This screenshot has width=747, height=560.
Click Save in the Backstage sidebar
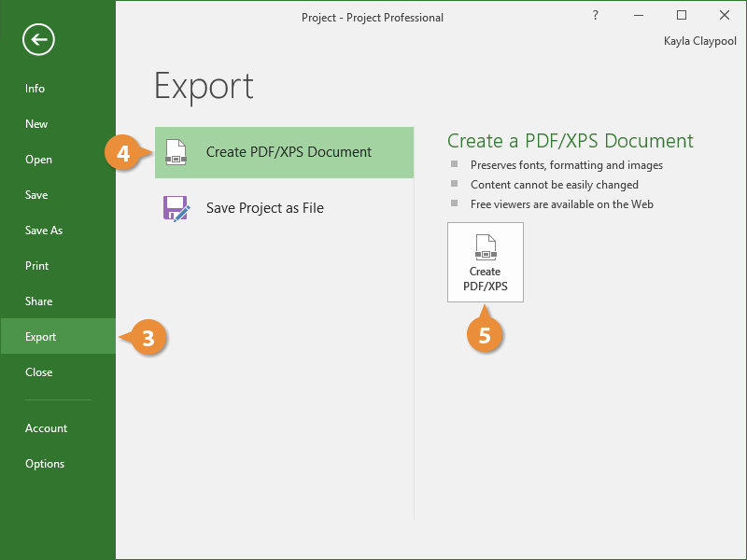coord(37,195)
